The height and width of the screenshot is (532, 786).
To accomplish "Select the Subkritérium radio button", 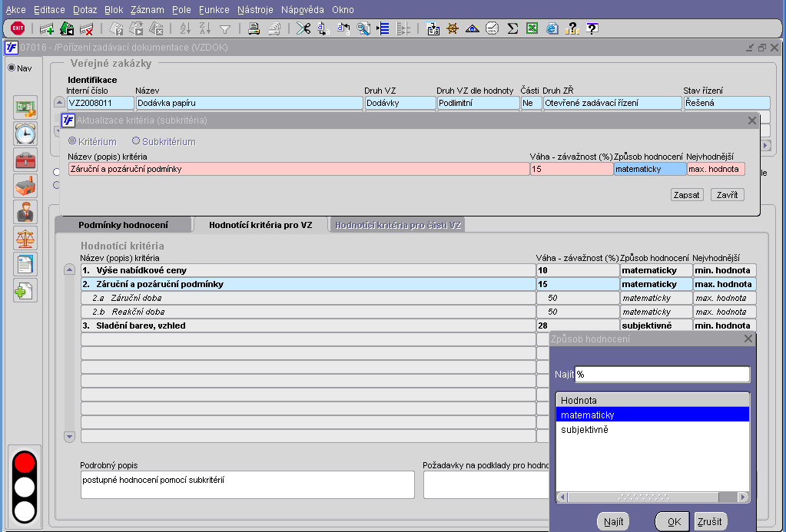I will tap(136, 141).
